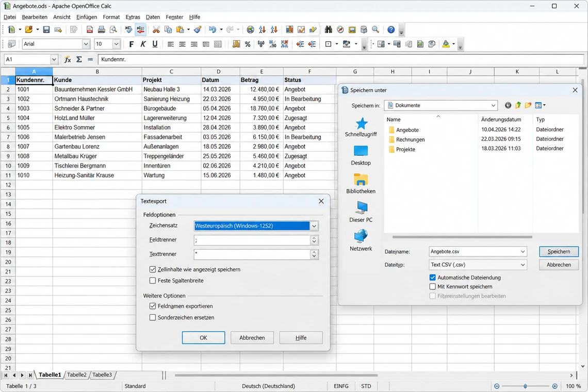Screen dimensions: 588x392
Task: Uncheck 'Feldnamen exportieren' checkbox
Action: [153, 306]
